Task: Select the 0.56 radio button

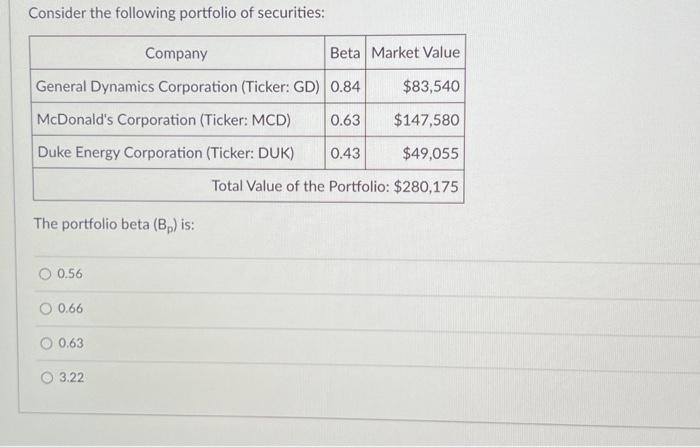Action: tap(45, 274)
